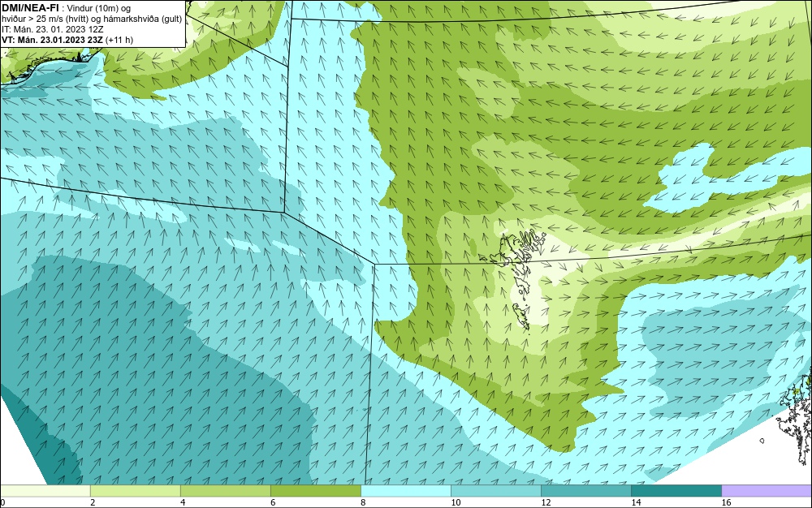
Task: Click the '(+11 h)' forecast offset text
Action: pyautogui.click(x=119, y=40)
